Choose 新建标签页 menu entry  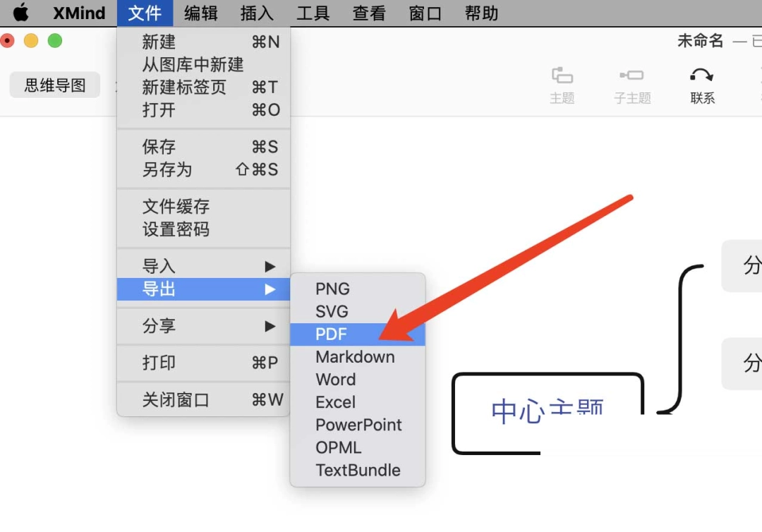coord(204,87)
